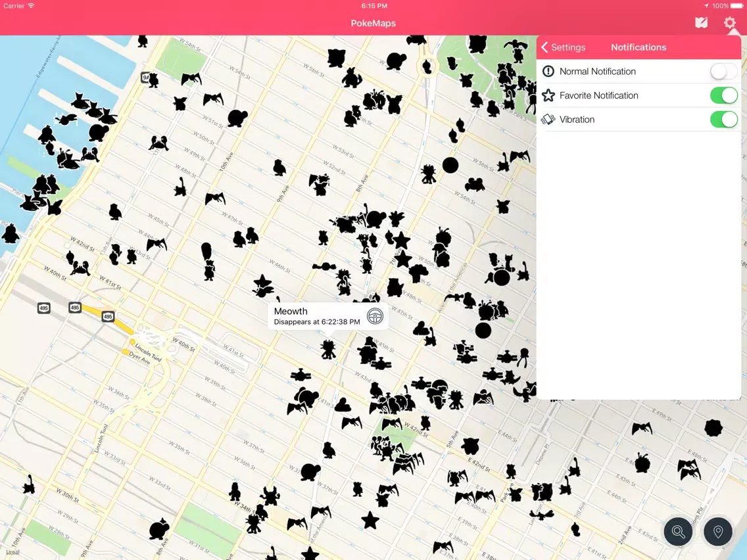Tap the Vibration label
The width and height of the screenshot is (747, 560).
coord(577,120)
